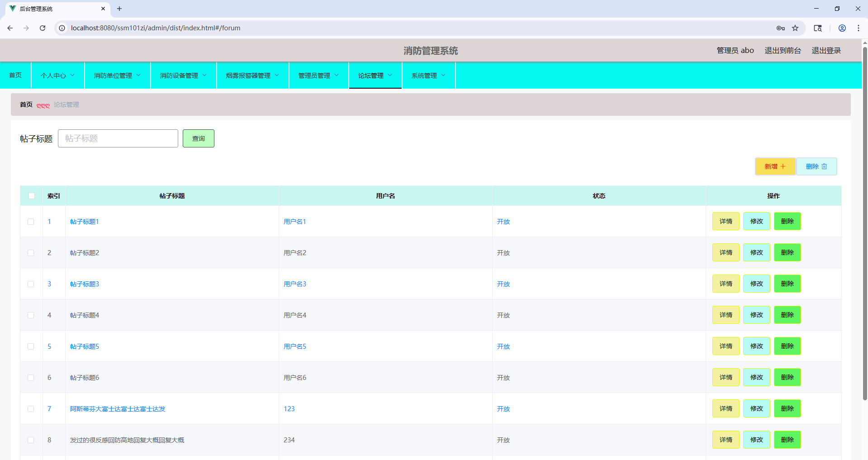Click the page vertical scrollbar
Viewport: 868px width, 460px height.
pyautogui.click(x=865, y=224)
